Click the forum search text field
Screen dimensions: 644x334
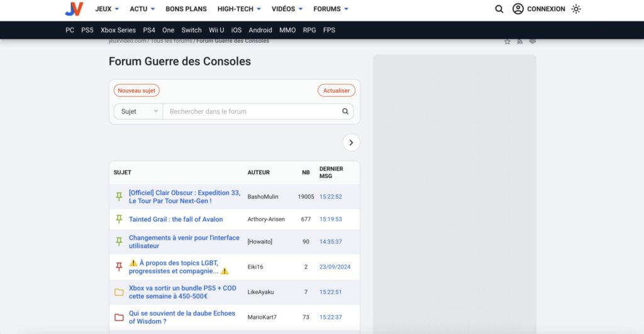(252, 111)
